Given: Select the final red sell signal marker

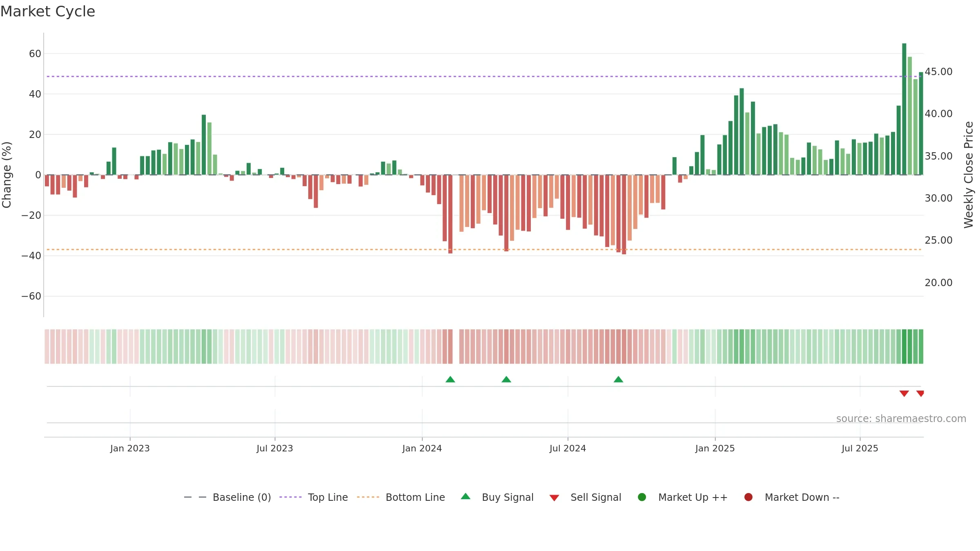Looking at the screenshot, I should coord(920,393).
